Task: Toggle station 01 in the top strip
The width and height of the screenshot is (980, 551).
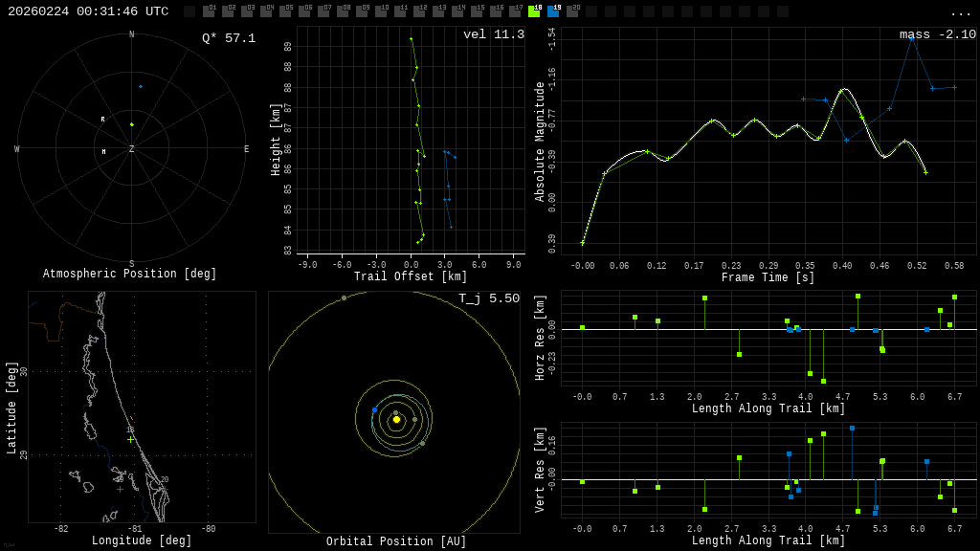Action: 209,11
